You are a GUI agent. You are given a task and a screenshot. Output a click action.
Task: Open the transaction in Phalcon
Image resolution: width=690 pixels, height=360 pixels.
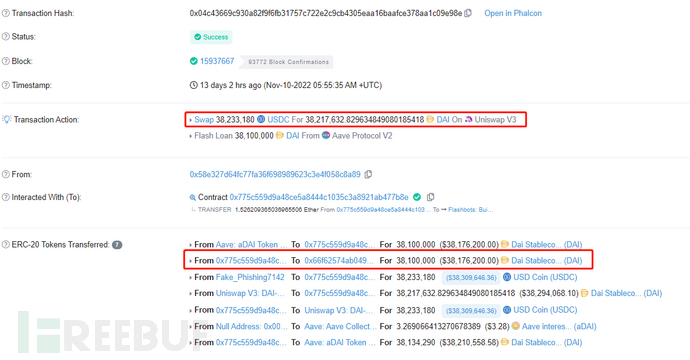513,13
